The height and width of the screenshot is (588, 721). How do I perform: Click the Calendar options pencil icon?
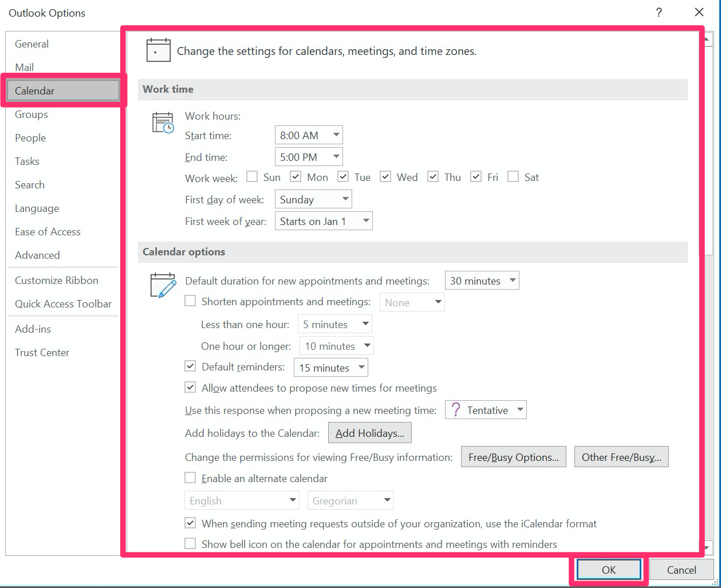[163, 285]
